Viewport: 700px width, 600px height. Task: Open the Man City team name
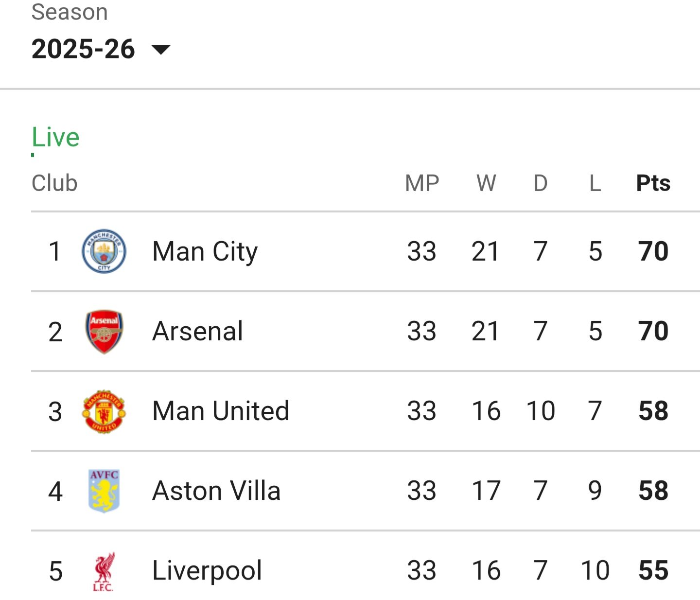pos(205,252)
